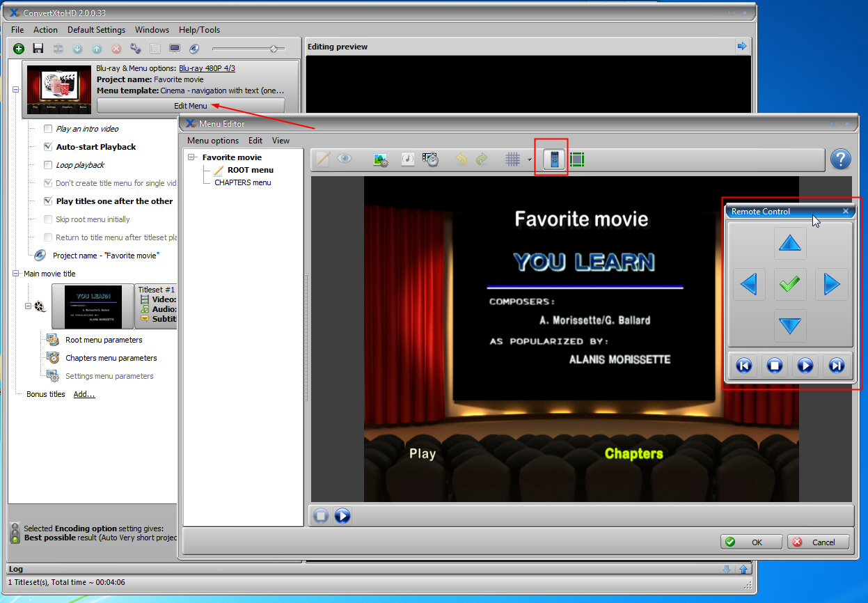Click the Edit Menu button
The image size is (868, 603).
[x=191, y=106]
